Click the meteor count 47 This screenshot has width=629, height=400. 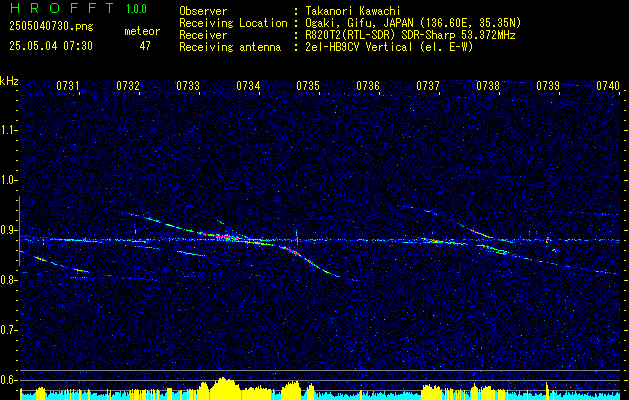point(145,46)
